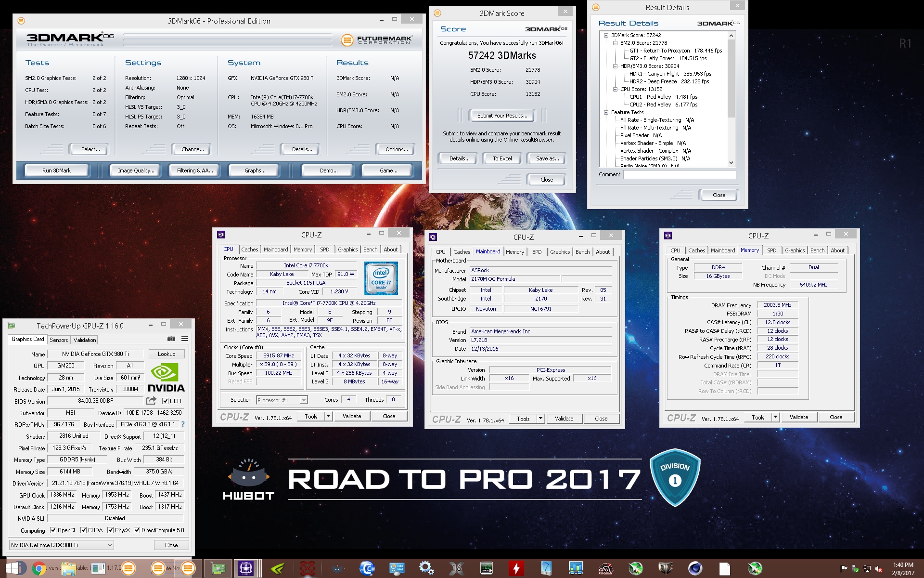
Task: Click the GPU-Z title bar icon
Action: (x=12, y=326)
